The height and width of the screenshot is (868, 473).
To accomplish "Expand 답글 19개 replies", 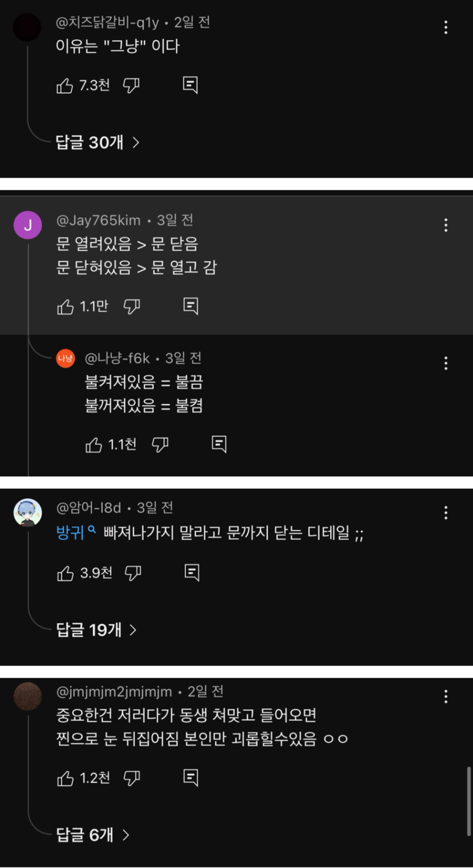I will (96, 630).
